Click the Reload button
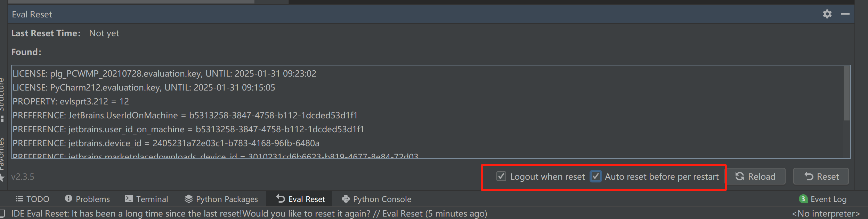This screenshot has width=868, height=219. click(x=756, y=177)
